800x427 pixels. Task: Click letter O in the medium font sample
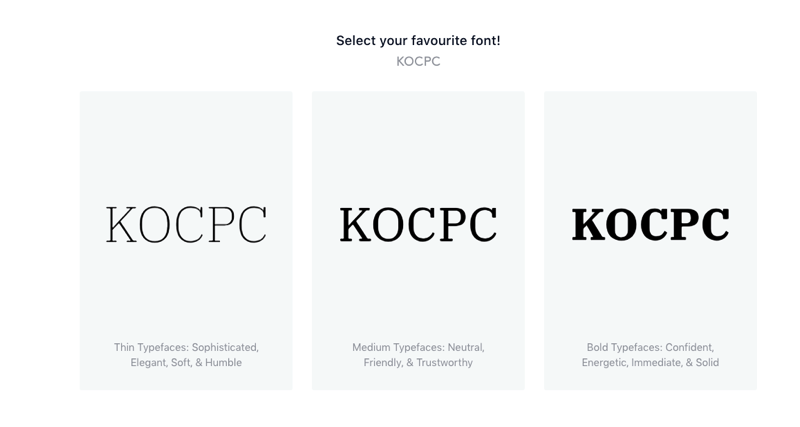tap(389, 224)
